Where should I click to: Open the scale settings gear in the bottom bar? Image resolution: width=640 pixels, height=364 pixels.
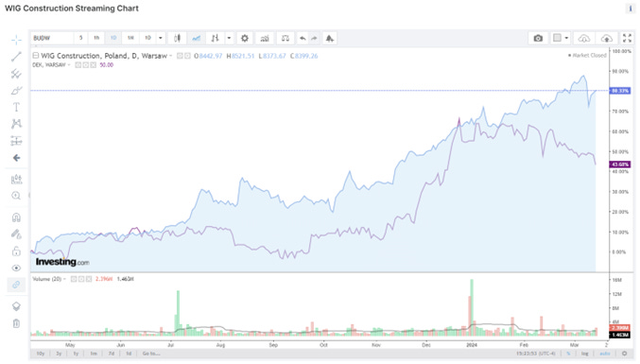[624, 354]
